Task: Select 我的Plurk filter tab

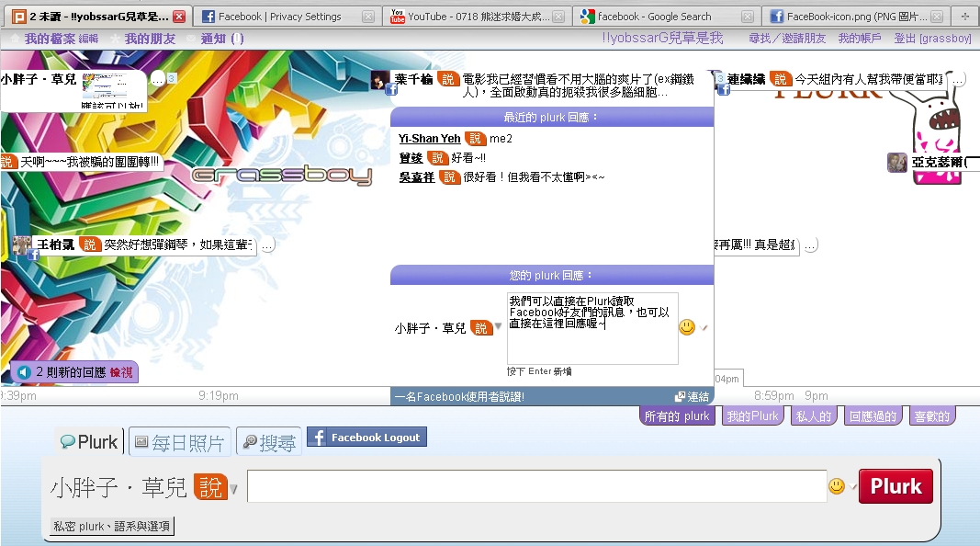Action: point(752,415)
